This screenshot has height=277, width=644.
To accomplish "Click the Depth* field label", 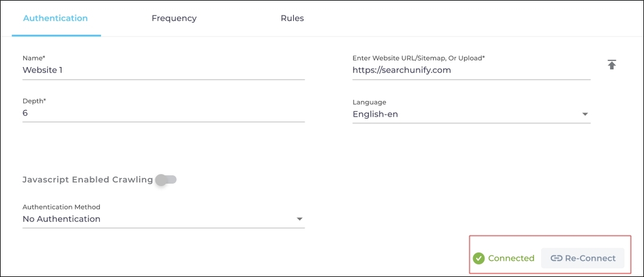I will (x=34, y=101).
